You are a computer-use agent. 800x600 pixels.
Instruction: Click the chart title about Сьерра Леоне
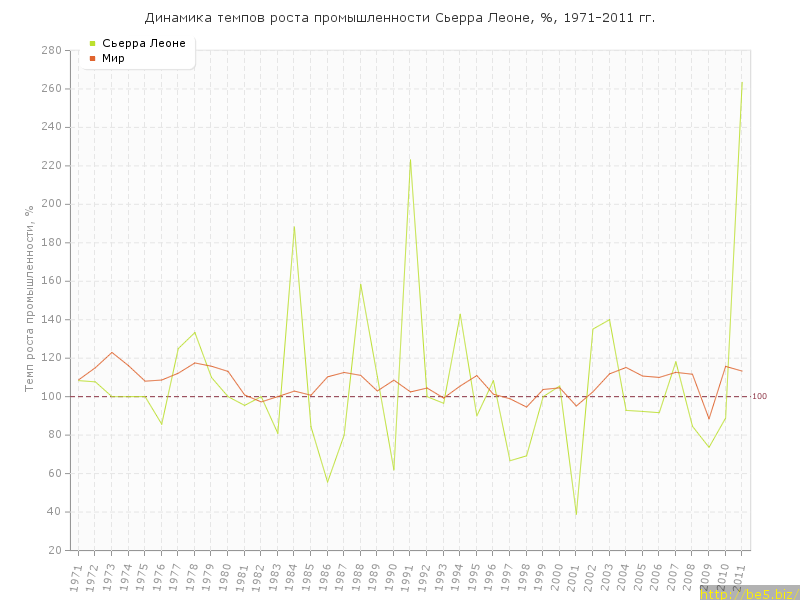[x=400, y=18]
